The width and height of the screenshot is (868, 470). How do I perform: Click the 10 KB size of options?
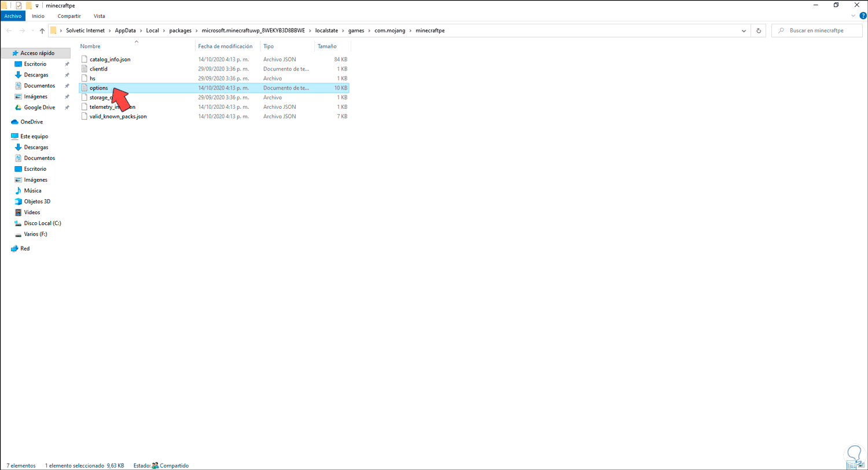pyautogui.click(x=341, y=88)
